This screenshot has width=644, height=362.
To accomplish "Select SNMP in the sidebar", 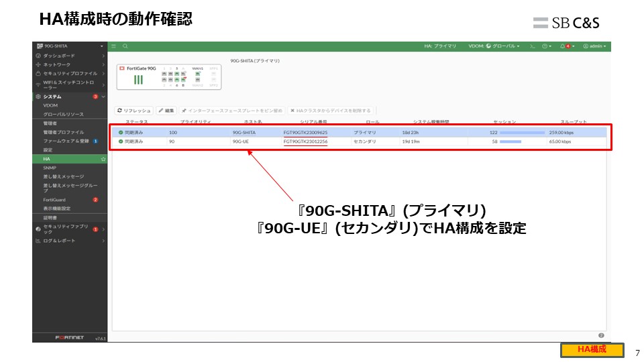I will click(x=50, y=168).
